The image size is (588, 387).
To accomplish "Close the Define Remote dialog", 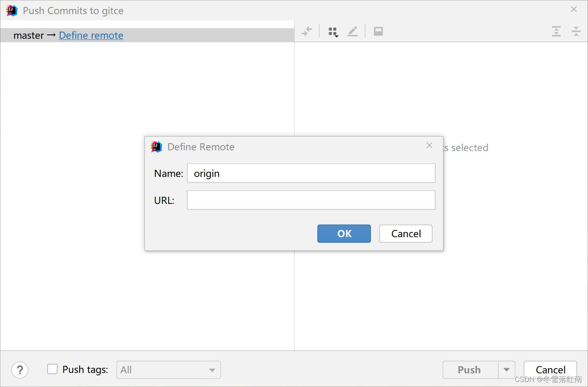I will coord(429,145).
